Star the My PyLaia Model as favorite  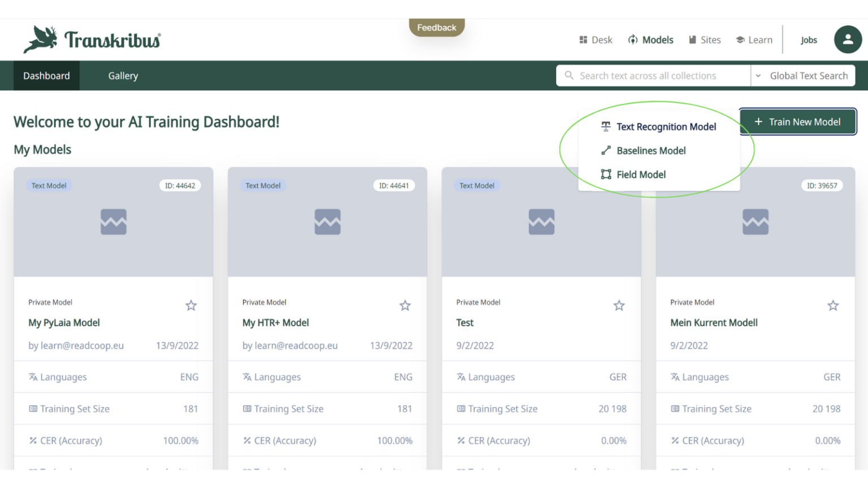pyautogui.click(x=190, y=305)
